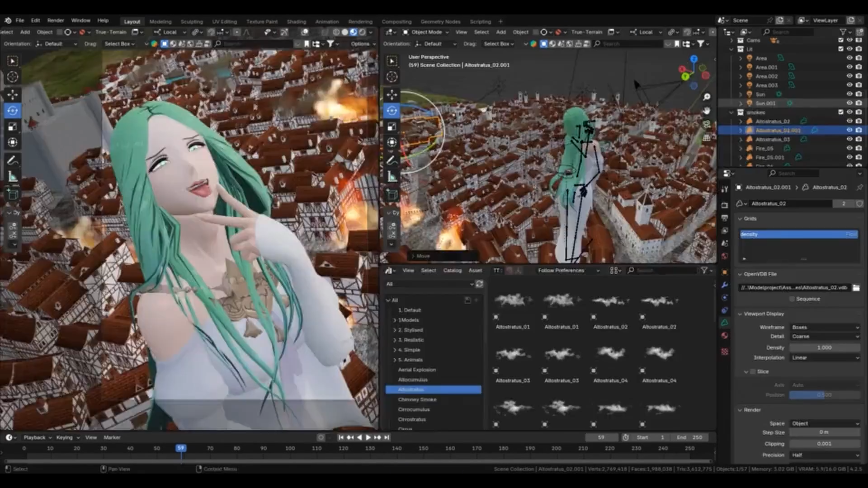Click the zoom magnifier in right viewport
The image size is (868, 488).
(x=707, y=97)
